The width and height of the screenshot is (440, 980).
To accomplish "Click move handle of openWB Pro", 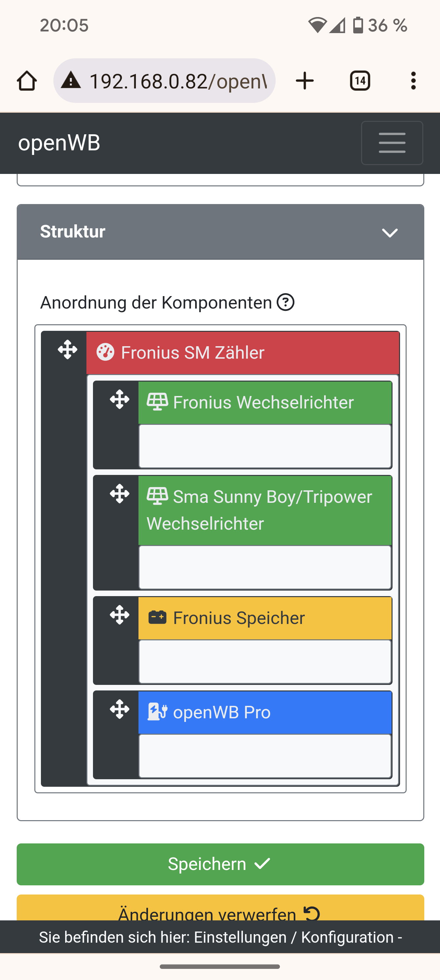I will tap(120, 709).
